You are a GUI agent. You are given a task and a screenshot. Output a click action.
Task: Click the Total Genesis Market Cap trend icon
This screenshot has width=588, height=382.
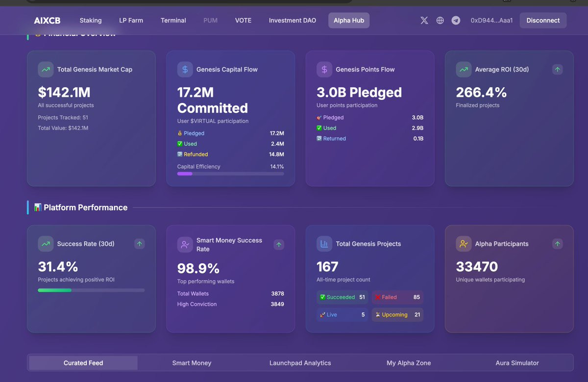[x=46, y=70]
